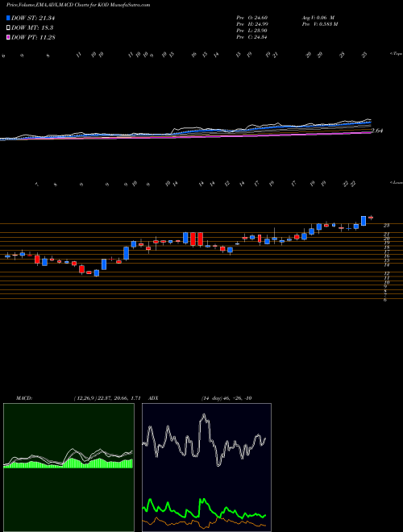The height and width of the screenshot is (532, 403).
Task: Click the blue DOW ST legend swatch
Action: pos(8,18)
